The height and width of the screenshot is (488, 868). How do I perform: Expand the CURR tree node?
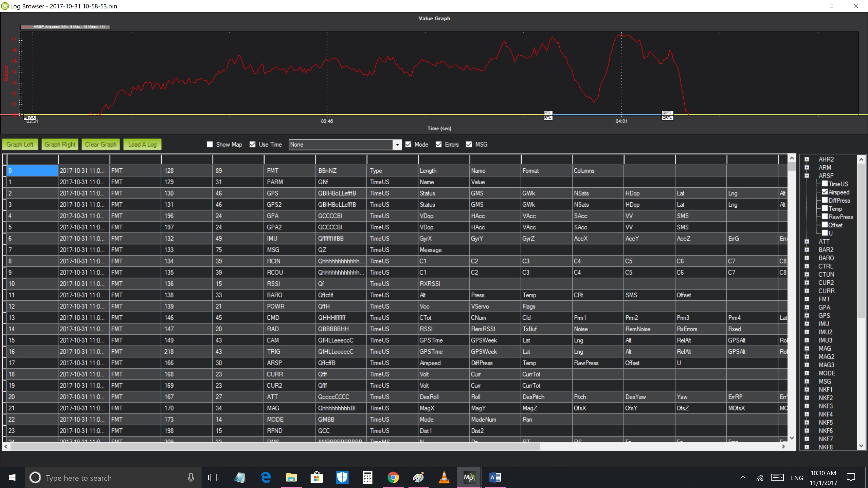pos(807,291)
